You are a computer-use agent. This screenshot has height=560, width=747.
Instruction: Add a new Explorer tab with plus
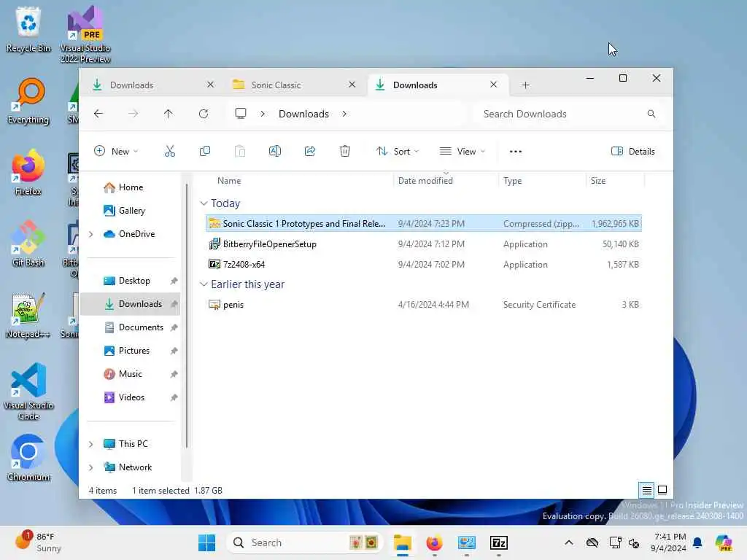point(525,85)
